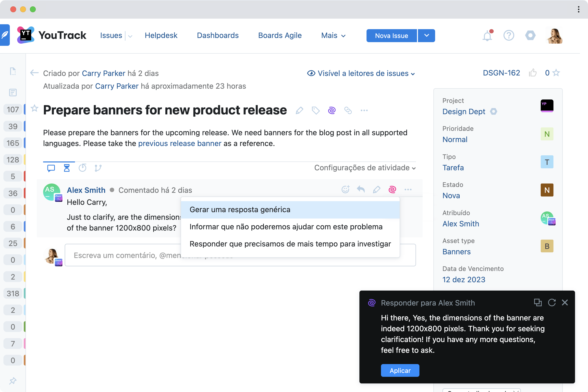Screen dimensions: 588x392
Task: Copy the AI reply using the copy icon
Action: click(538, 303)
